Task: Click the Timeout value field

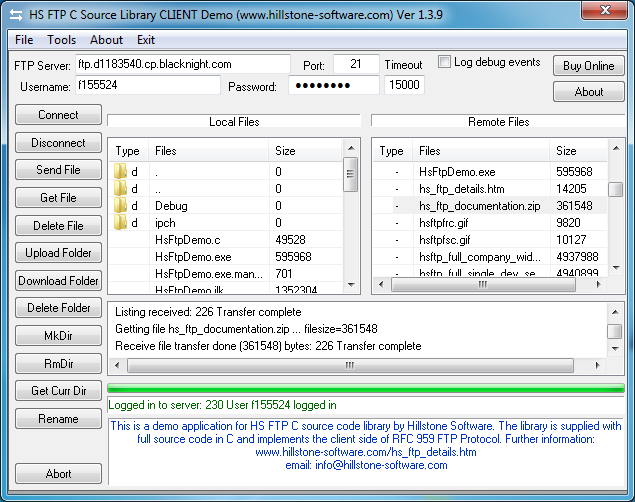Action: 404,85
